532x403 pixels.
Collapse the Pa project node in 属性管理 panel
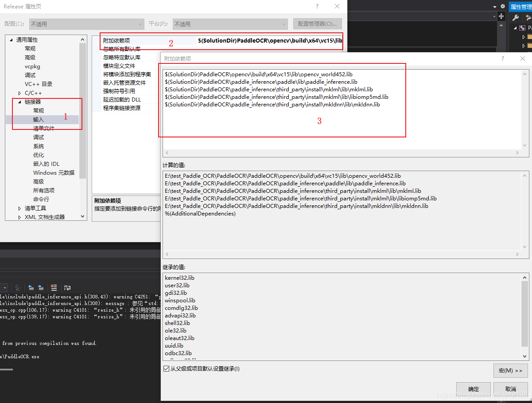click(x=515, y=28)
